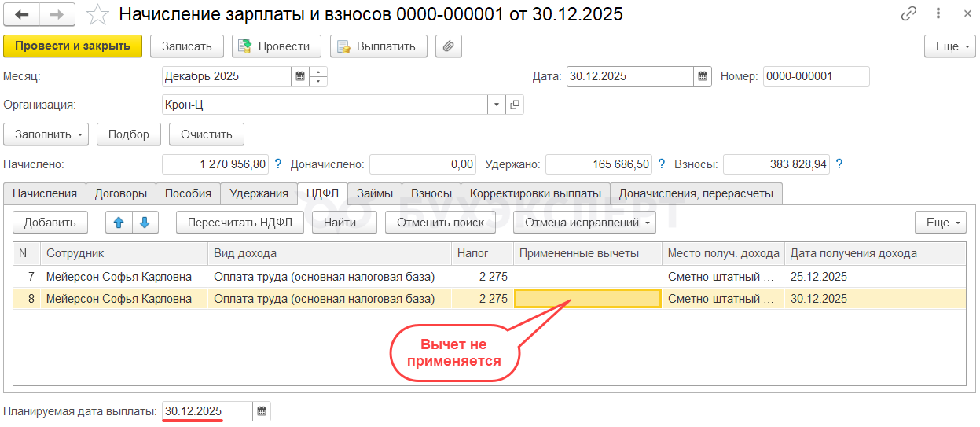Show help for Удержано amount
Viewport: 980px width, 427px height.
click(x=661, y=164)
